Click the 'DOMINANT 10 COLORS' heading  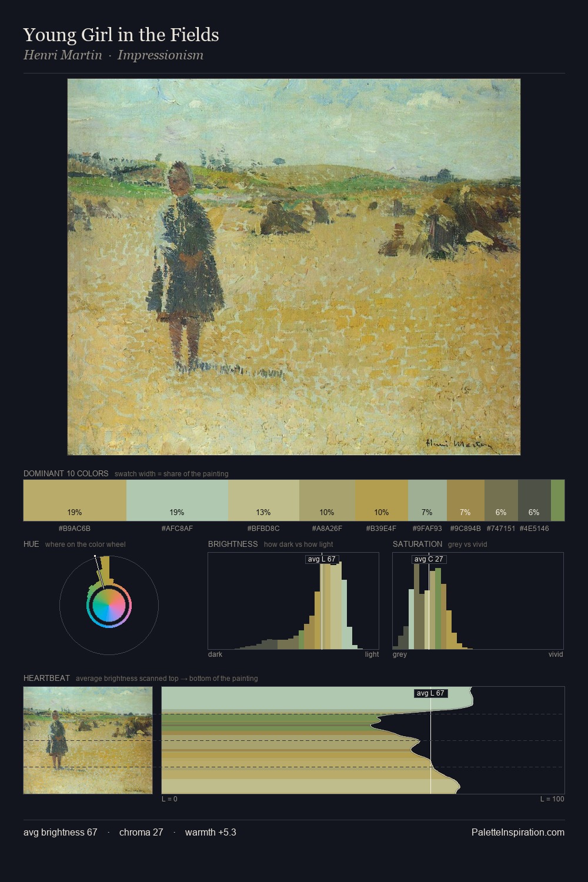[x=66, y=473]
